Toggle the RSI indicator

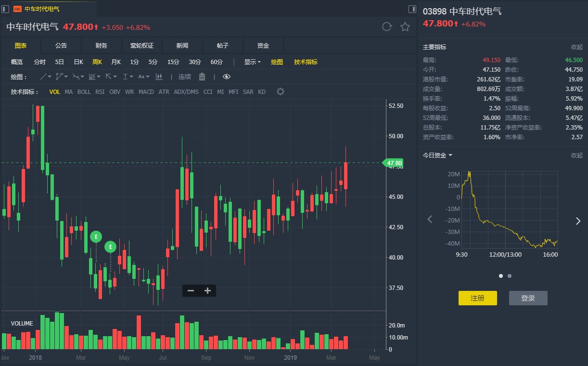tap(100, 91)
